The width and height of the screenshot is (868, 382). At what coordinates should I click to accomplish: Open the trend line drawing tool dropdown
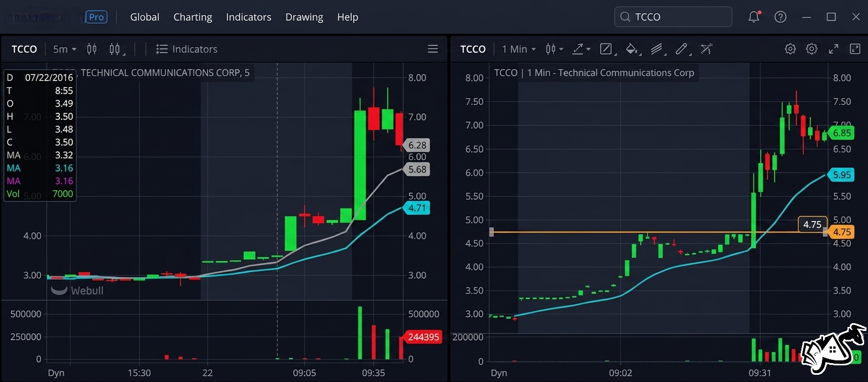[x=581, y=49]
